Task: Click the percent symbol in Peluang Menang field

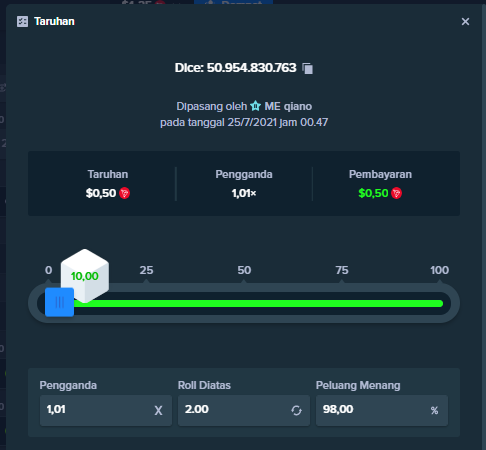Action: (434, 411)
